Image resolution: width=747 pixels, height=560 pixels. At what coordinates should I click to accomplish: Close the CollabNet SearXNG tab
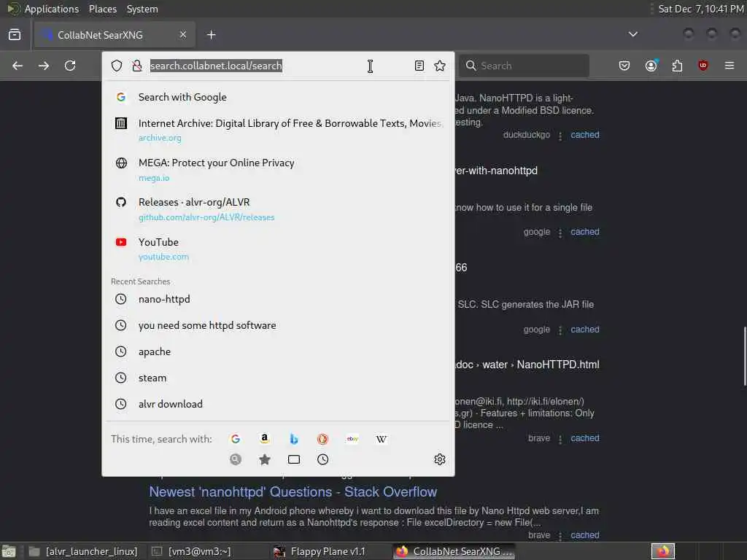pos(183,35)
